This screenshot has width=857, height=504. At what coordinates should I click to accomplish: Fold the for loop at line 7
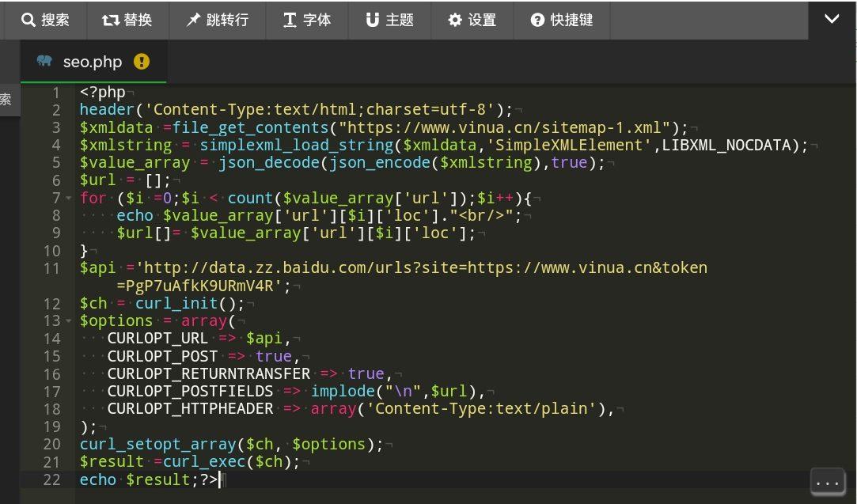point(69,198)
